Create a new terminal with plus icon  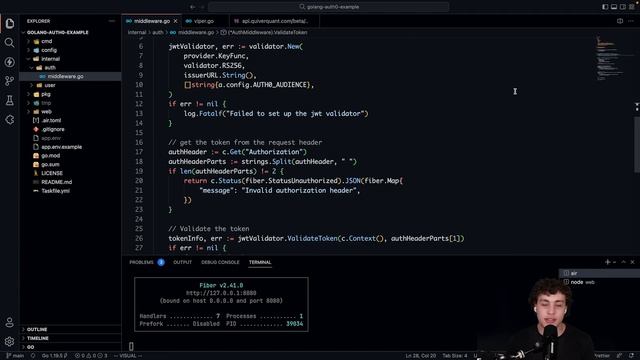click(607, 262)
